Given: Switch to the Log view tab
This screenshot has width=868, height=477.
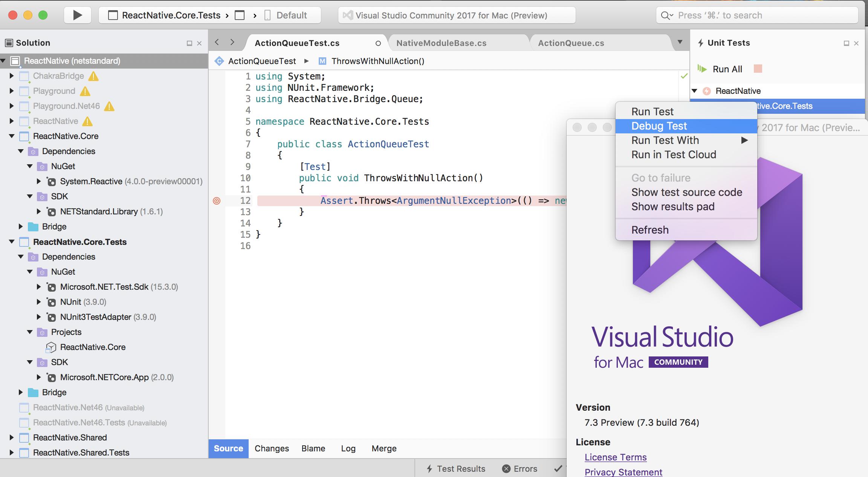Looking at the screenshot, I should coord(348,448).
